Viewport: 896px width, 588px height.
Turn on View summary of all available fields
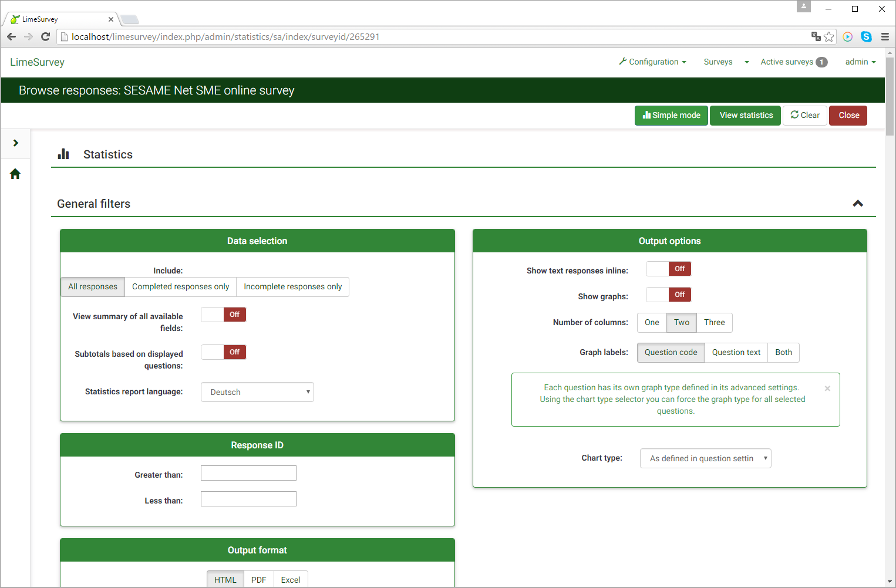pyautogui.click(x=223, y=315)
